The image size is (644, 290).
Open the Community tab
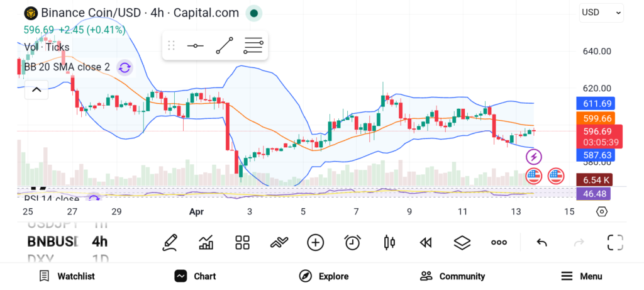click(452, 276)
